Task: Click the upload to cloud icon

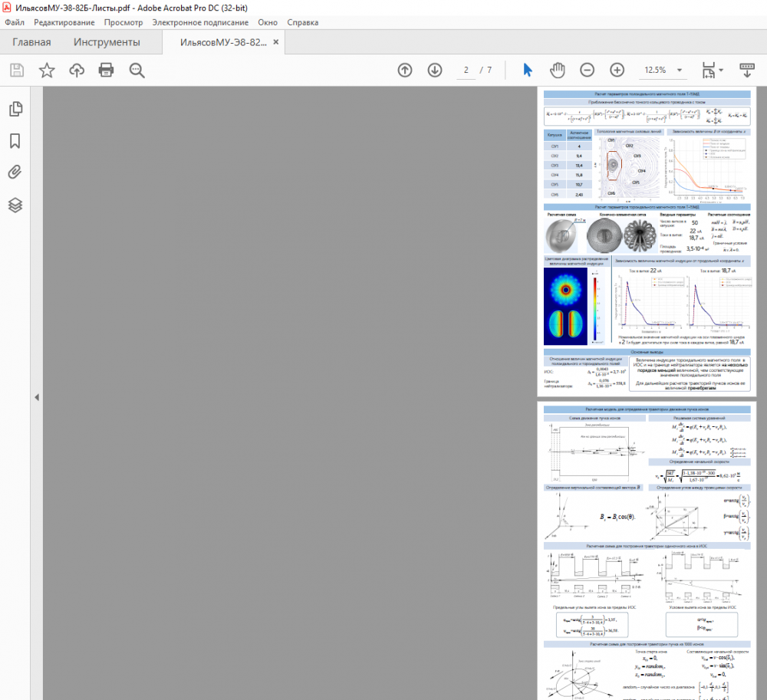Action: (x=77, y=71)
